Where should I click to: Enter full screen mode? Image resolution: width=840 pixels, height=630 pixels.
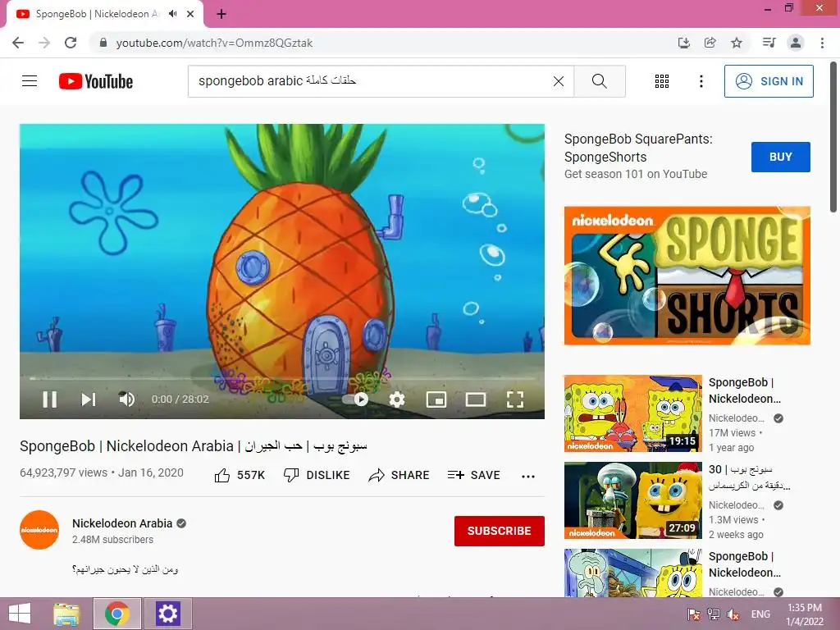point(515,399)
